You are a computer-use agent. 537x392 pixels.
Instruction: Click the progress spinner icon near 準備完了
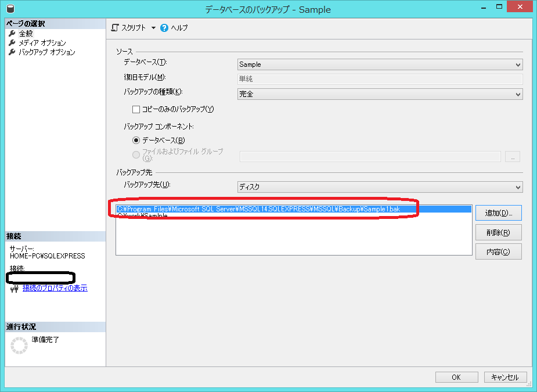19,346
